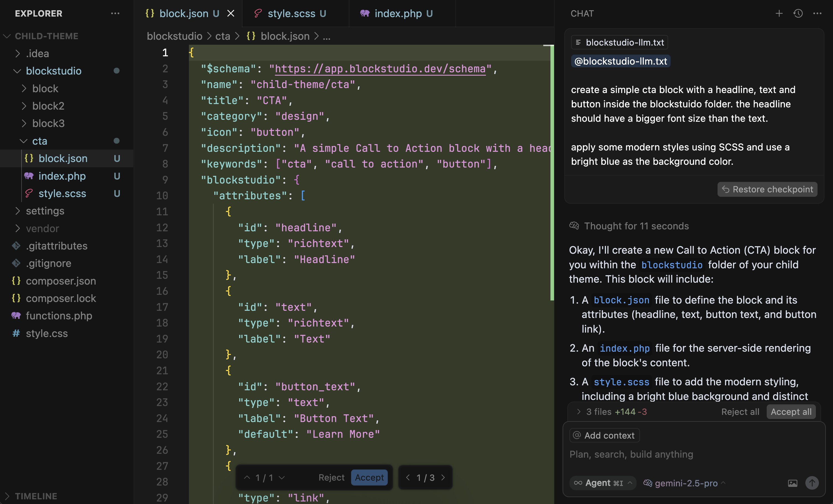Open chat panel more options
The image size is (833, 504).
(x=817, y=14)
